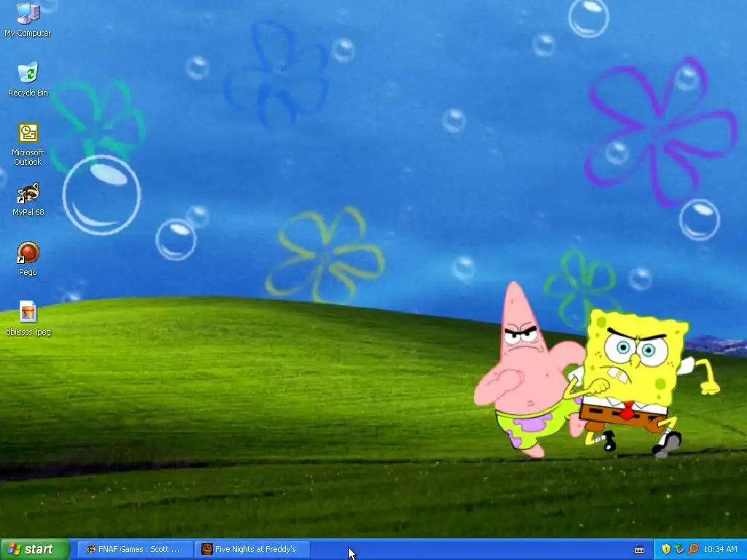Open the yellow security shield tray alert
The width and height of the screenshot is (747, 560).
[666, 549]
